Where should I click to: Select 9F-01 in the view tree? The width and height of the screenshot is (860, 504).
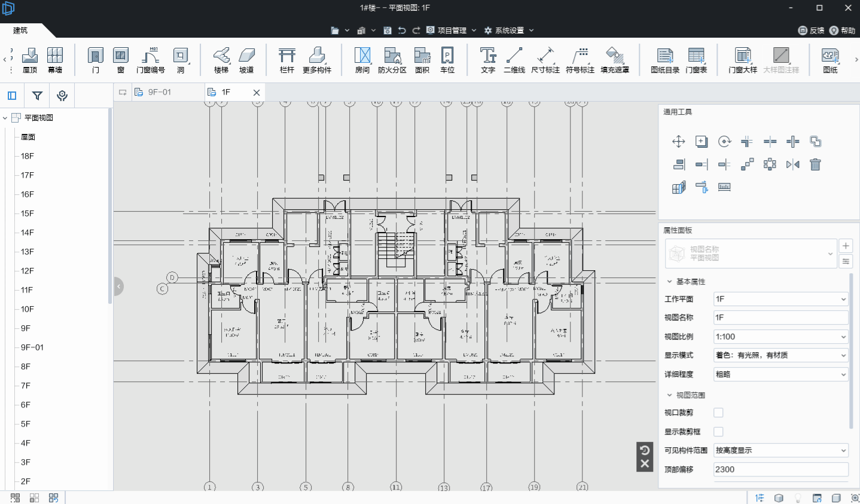32,347
